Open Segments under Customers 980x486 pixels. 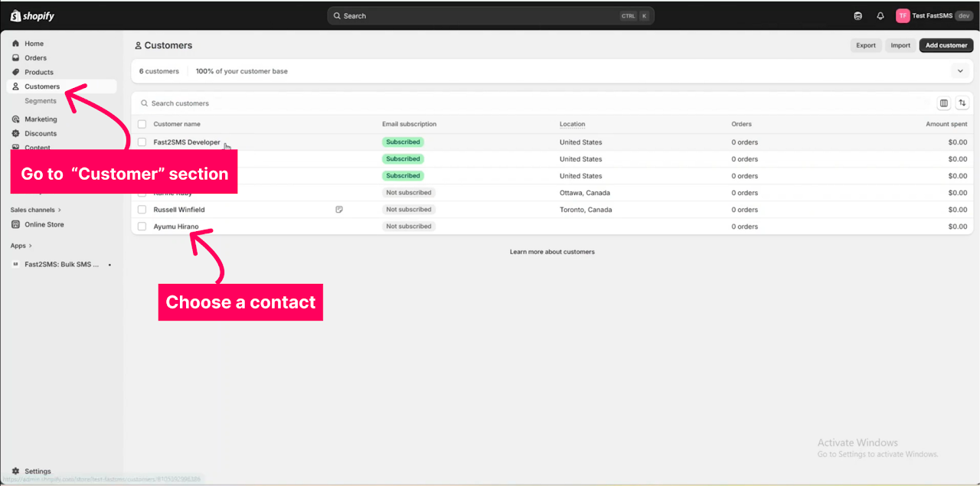(x=41, y=101)
